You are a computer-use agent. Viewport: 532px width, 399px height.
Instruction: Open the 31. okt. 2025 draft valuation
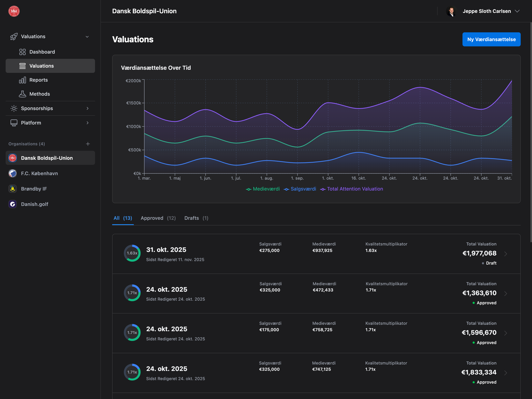click(x=166, y=250)
